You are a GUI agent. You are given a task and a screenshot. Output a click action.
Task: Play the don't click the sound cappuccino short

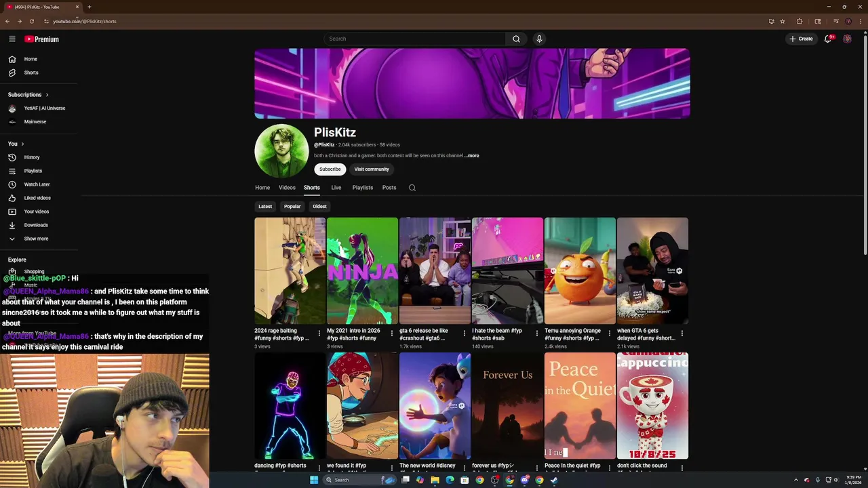pyautogui.click(x=652, y=405)
